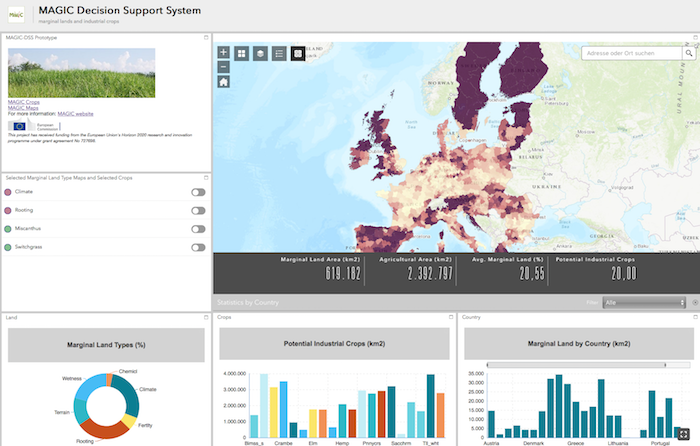The image size is (700, 446).
Task: Open the MAGIC Maps link
Action: pyautogui.click(x=24, y=108)
